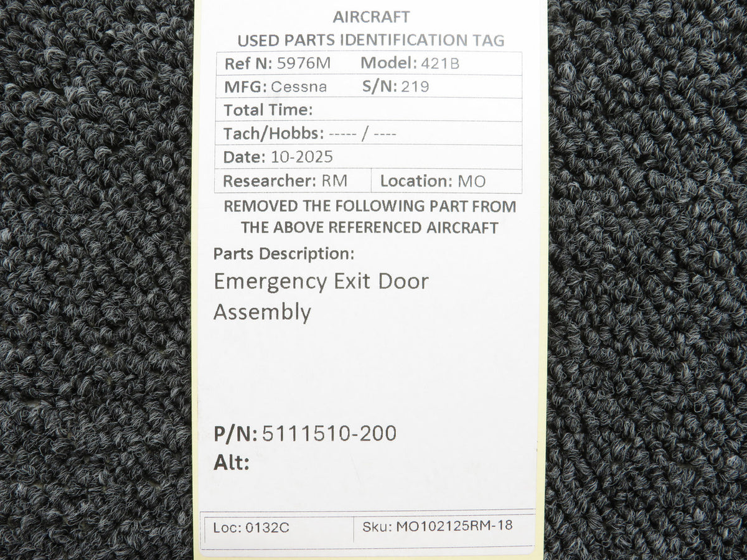The width and height of the screenshot is (747, 560).
Task: Click the word 'Assembly' in the description
Action: (x=262, y=312)
